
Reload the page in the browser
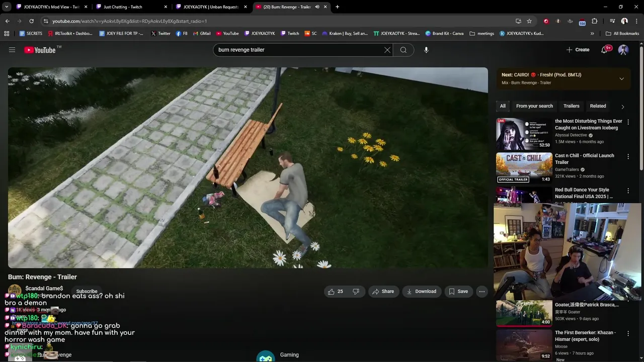pyautogui.click(x=31, y=21)
